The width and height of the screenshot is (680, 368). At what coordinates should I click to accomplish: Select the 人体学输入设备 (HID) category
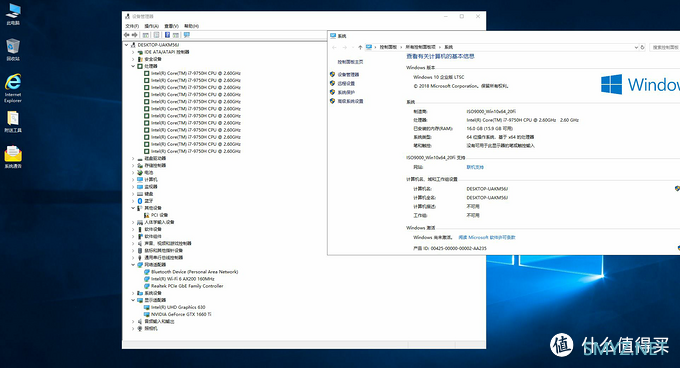tap(159, 222)
